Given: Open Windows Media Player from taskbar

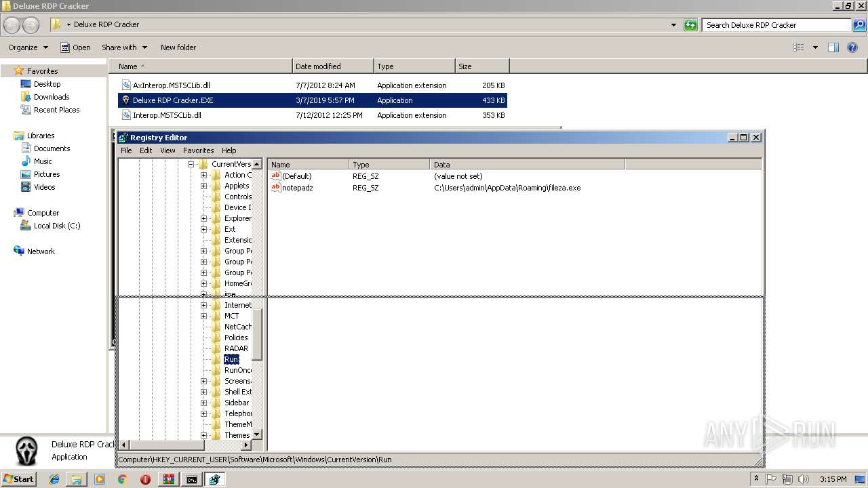Looking at the screenshot, I should click(x=100, y=479).
